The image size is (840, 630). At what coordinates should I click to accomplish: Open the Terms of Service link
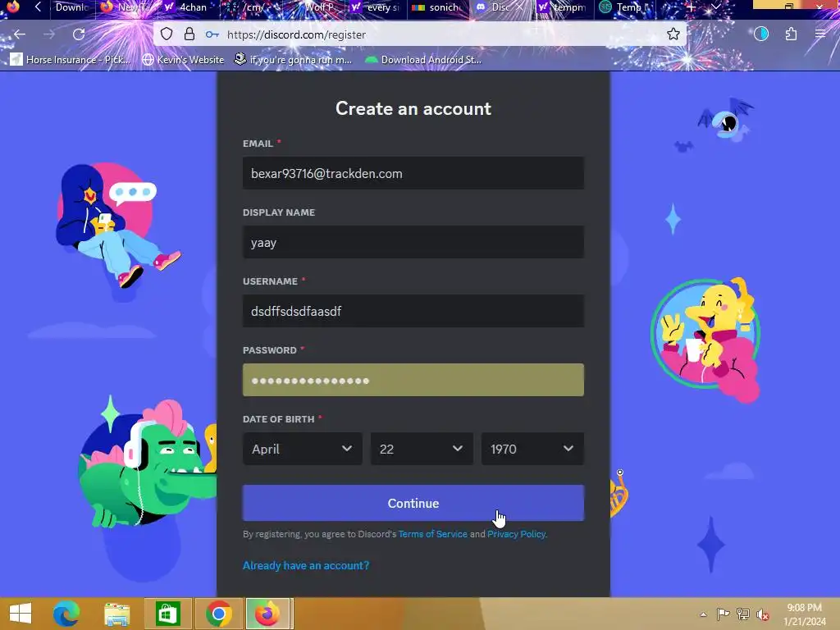(x=433, y=534)
